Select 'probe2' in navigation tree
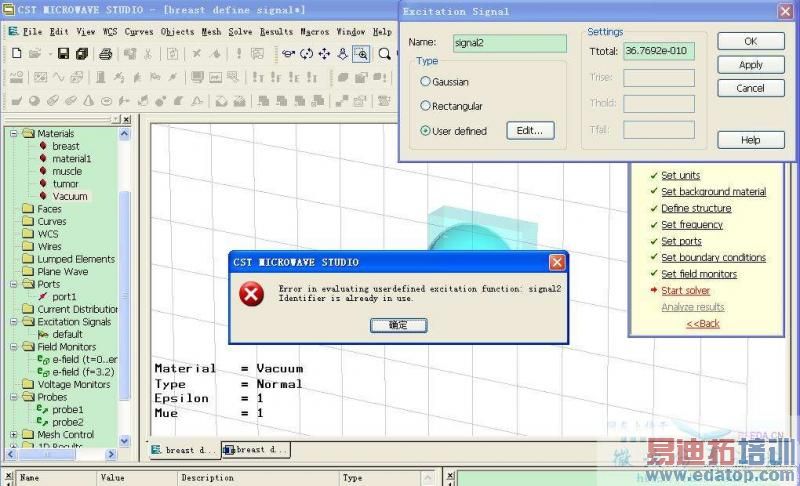This screenshot has height=486, width=800. (67, 422)
